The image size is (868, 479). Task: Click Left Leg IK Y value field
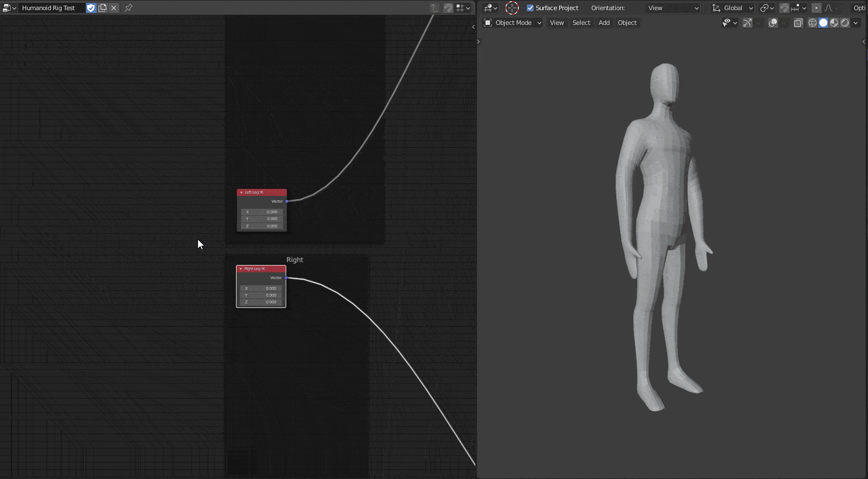261,219
